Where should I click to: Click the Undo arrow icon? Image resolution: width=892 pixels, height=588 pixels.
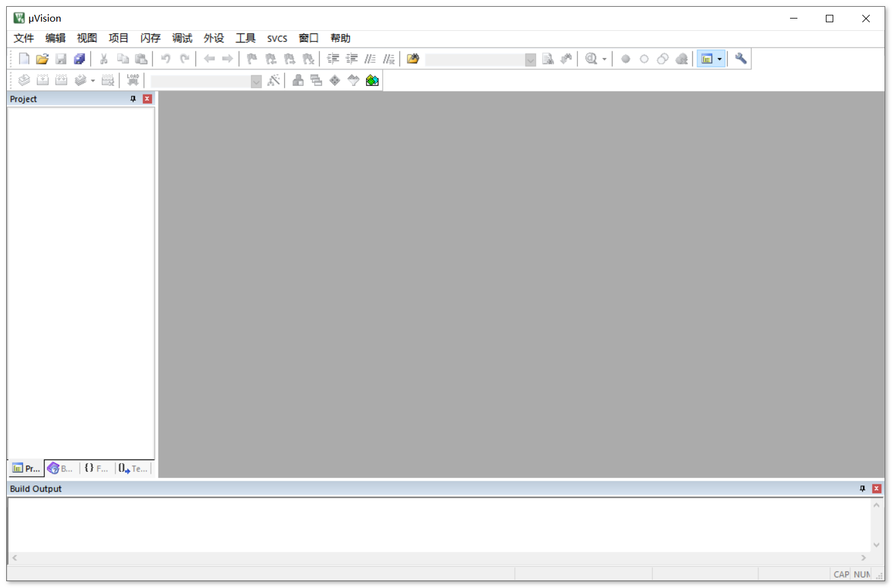click(166, 59)
